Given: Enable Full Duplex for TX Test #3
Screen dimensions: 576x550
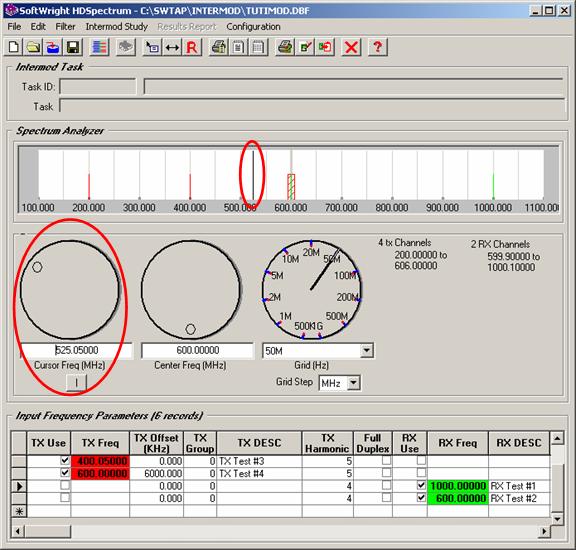Looking at the screenshot, I should click(386, 460).
